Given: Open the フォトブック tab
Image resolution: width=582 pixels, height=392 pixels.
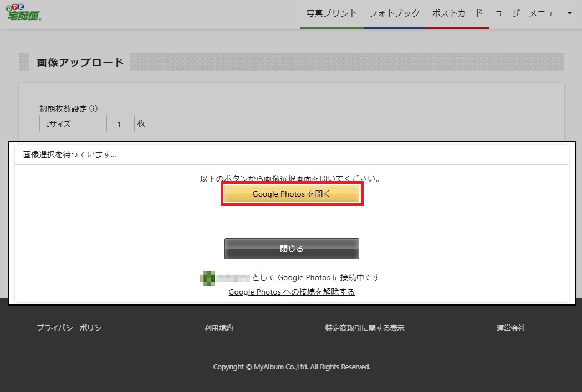Looking at the screenshot, I should (x=395, y=14).
